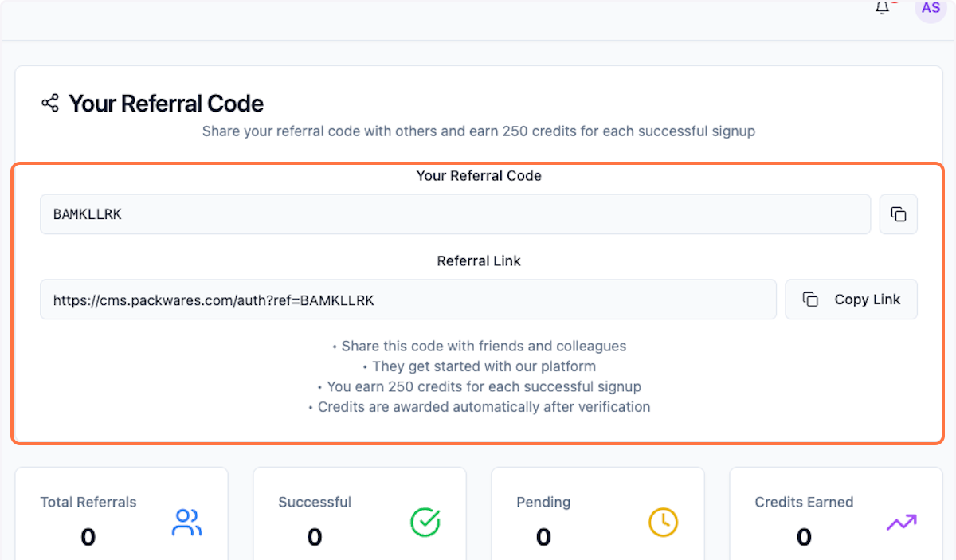Viewport: 956px width, 560px height.
Task: Click the zero count under Total Referrals
Action: click(x=88, y=537)
